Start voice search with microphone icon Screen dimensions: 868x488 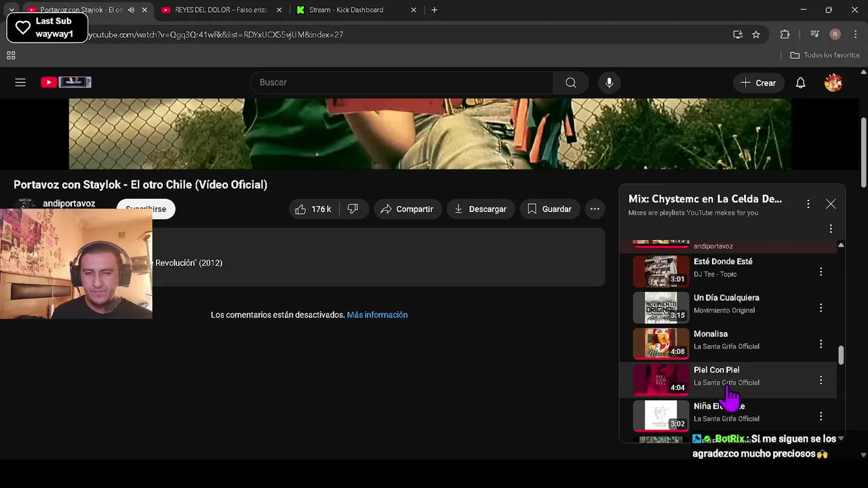pos(609,82)
